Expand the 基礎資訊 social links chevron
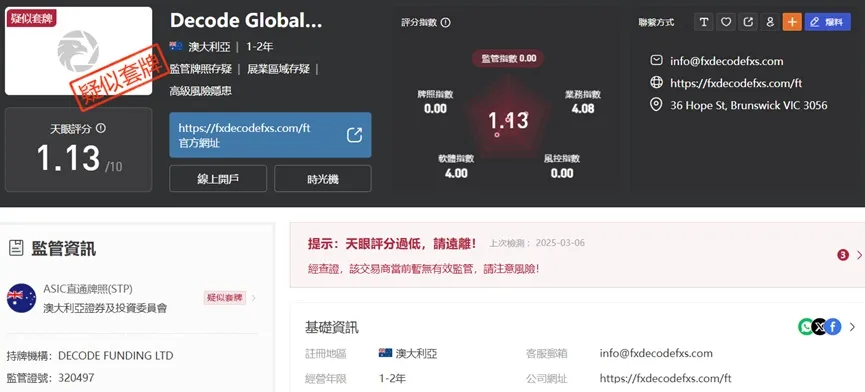 coord(852,327)
